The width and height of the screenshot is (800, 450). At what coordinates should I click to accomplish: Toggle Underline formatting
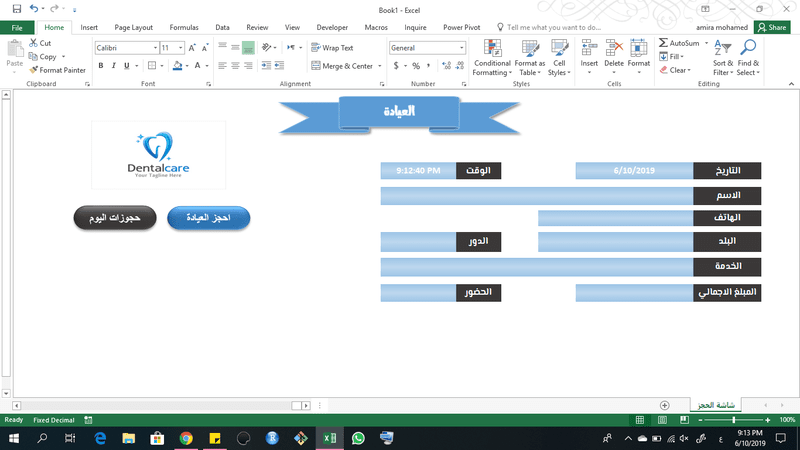(127, 65)
